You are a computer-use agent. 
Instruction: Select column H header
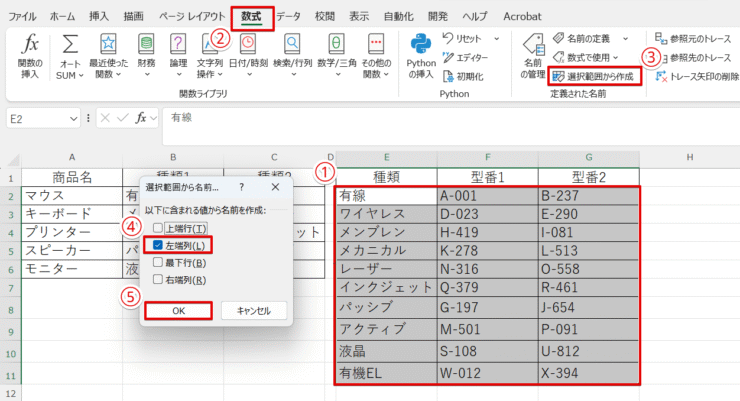690,157
